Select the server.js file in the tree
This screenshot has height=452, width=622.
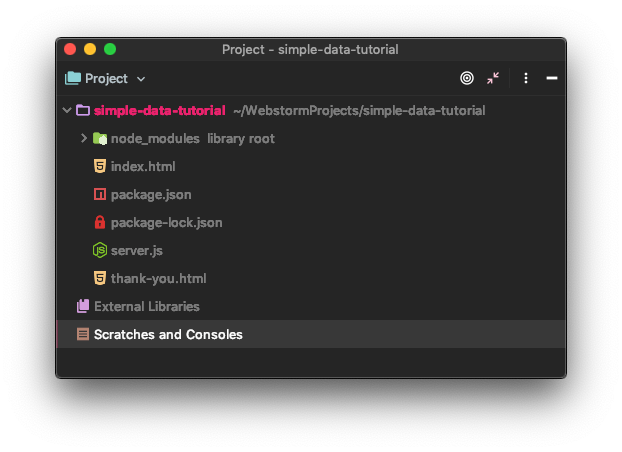(137, 251)
